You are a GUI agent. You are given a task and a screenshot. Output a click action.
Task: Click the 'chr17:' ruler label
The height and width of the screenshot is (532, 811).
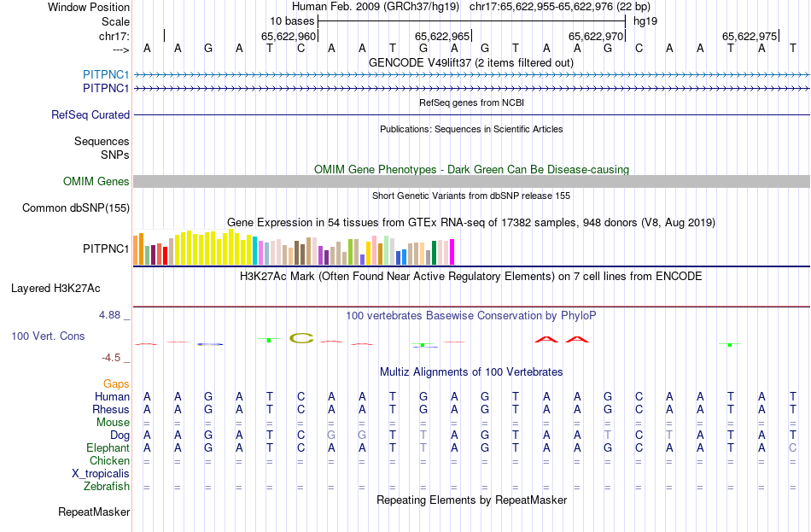[114, 36]
